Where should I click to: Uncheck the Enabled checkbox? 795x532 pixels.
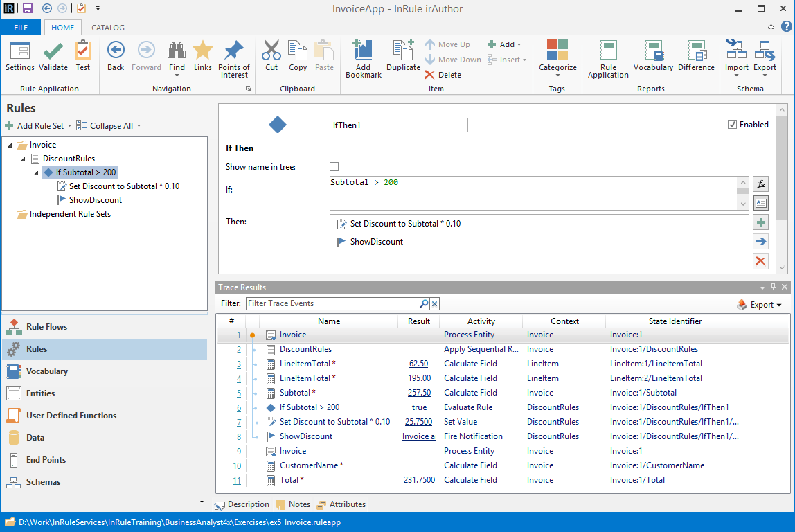tap(733, 125)
